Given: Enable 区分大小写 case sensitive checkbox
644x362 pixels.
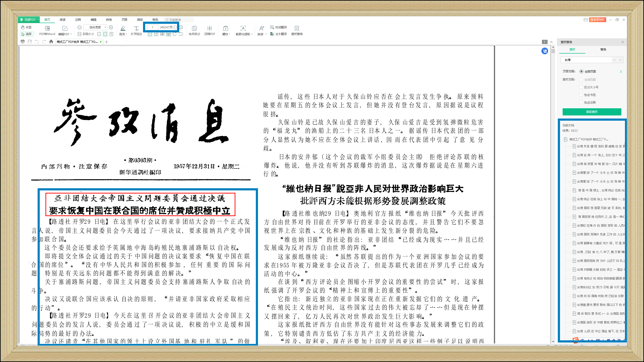Looking at the screenshot, I should pos(581,87).
